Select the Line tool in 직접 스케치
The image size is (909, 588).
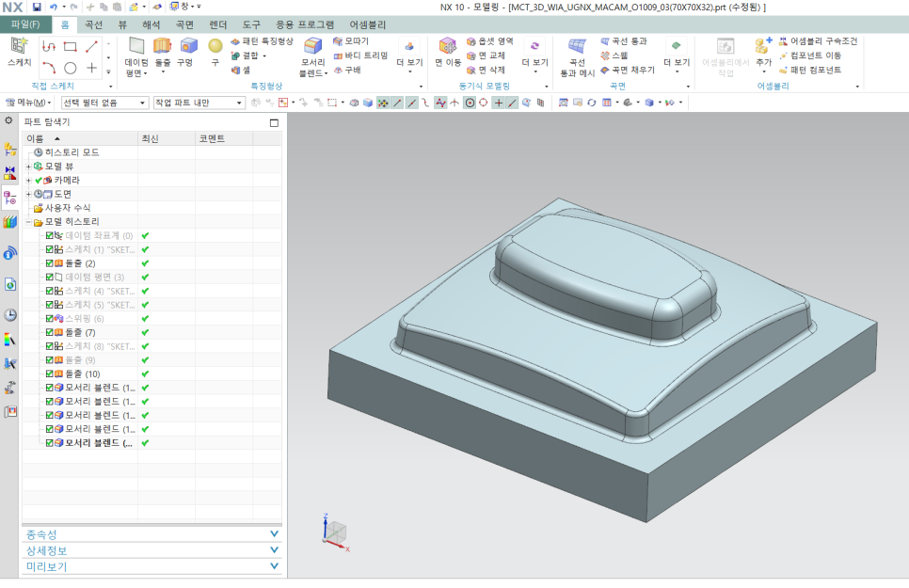(x=91, y=46)
